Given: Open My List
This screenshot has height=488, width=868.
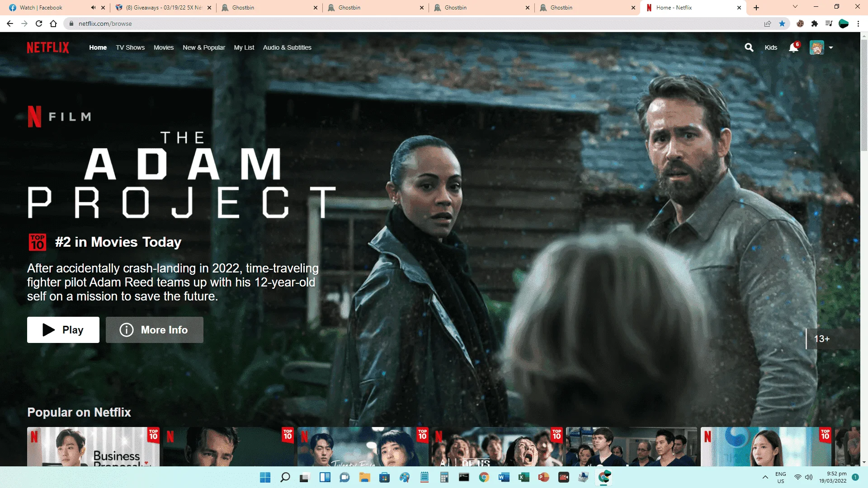Looking at the screenshot, I should click(x=244, y=47).
